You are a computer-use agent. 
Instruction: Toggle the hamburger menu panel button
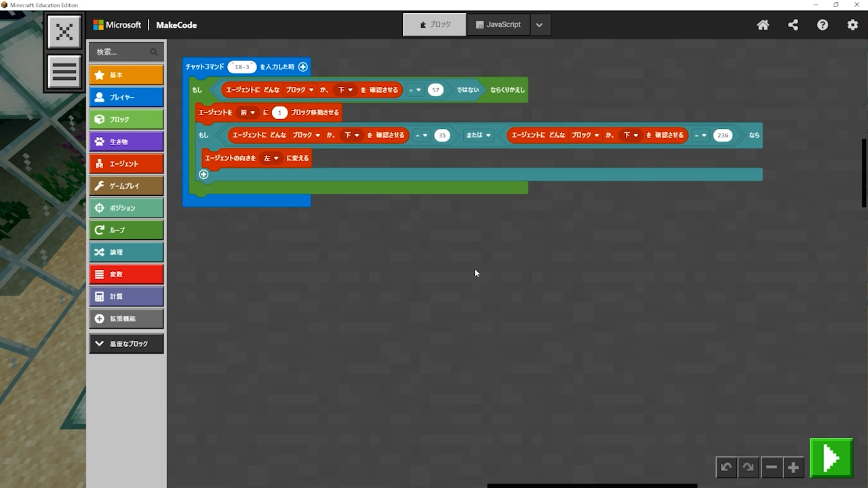[x=64, y=72]
